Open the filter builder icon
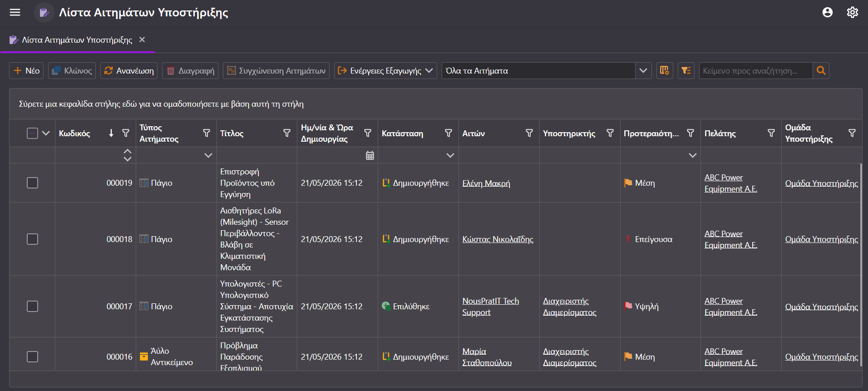The height and width of the screenshot is (391, 868). [x=686, y=71]
